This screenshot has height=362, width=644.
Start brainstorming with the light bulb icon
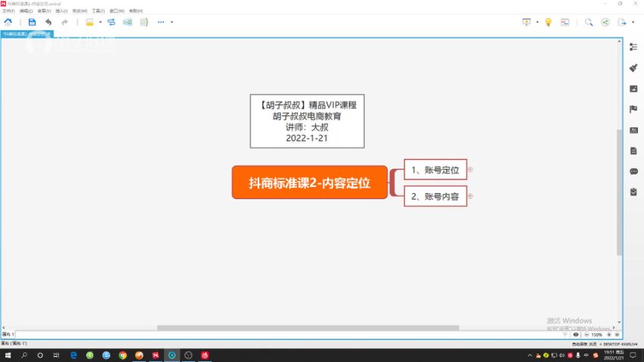(x=549, y=22)
